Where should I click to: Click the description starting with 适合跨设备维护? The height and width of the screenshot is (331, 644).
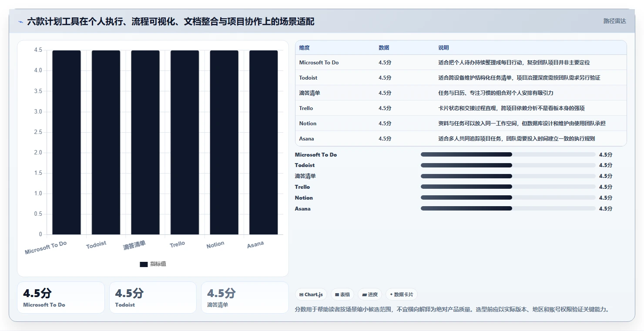point(519,78)
